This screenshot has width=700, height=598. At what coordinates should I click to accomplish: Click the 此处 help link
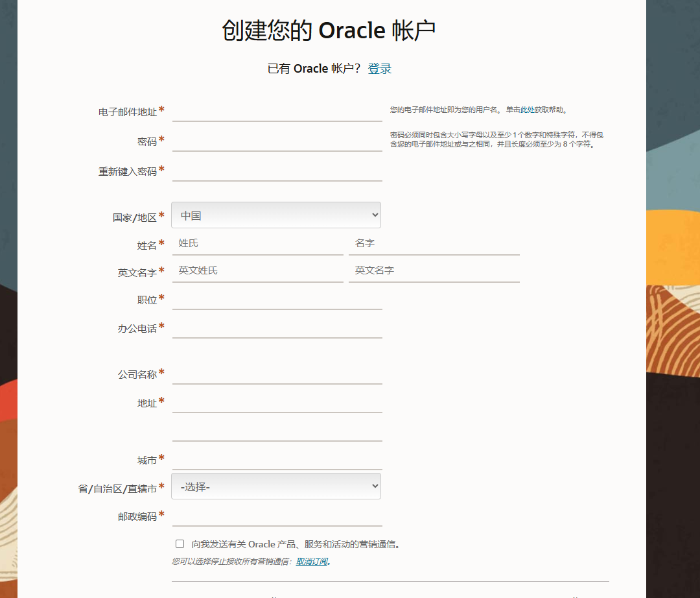[x=527, y=110]
